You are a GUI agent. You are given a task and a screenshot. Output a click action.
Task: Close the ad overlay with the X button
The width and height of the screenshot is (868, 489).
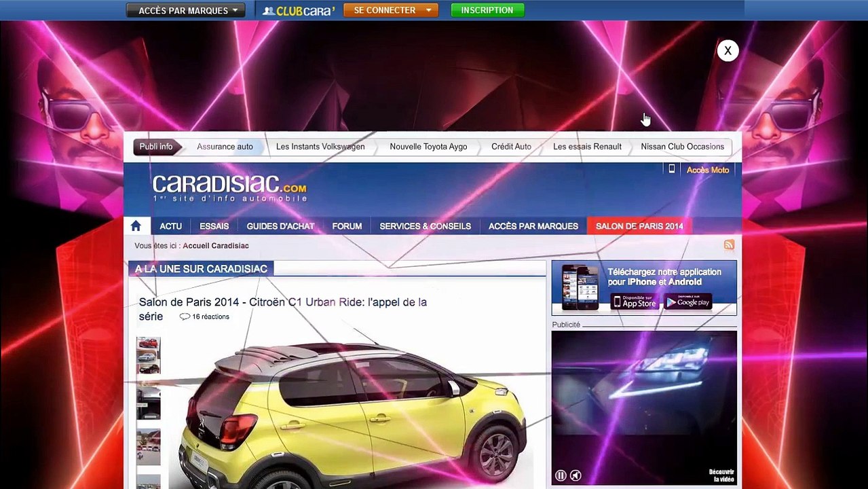[x=728, y=50]
